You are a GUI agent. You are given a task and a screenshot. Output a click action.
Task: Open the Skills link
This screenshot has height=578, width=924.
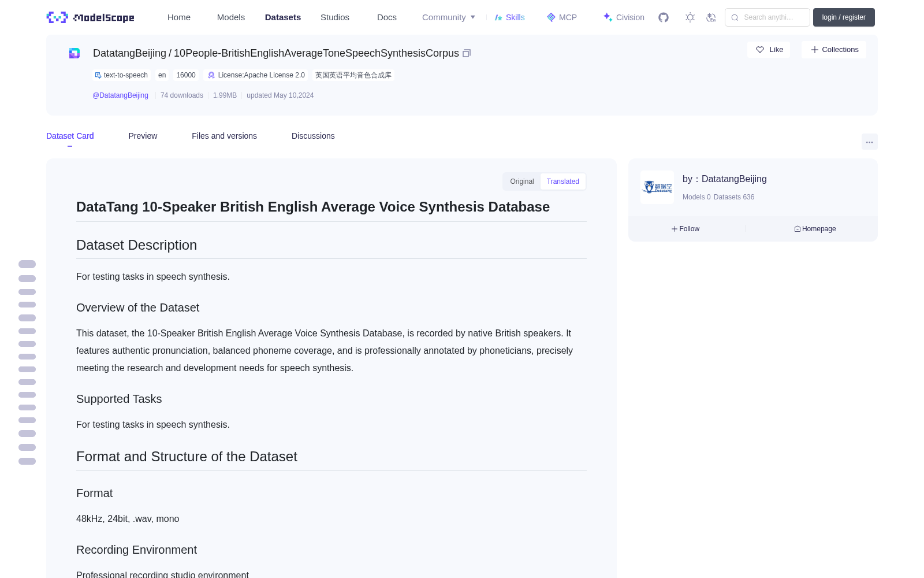click(515, 17)
